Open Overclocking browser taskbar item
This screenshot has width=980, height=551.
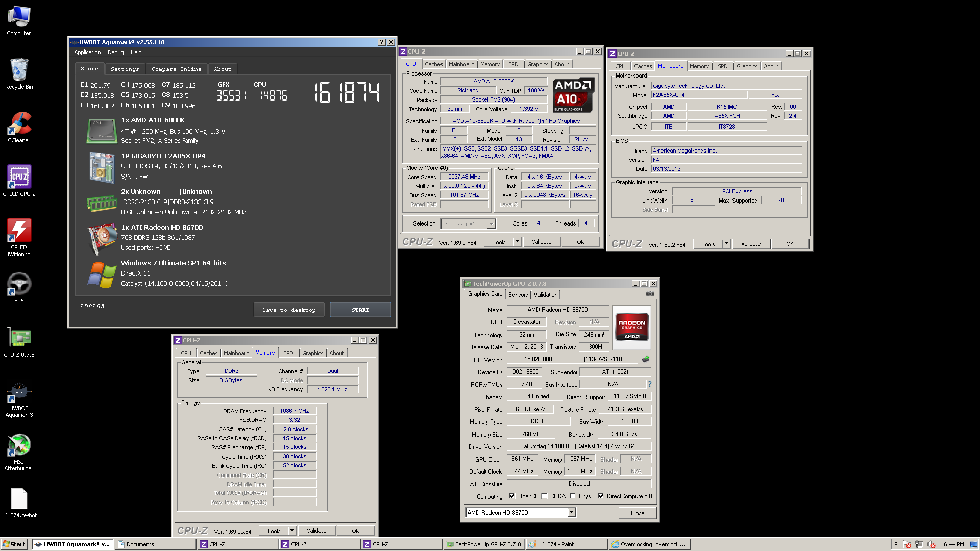[649, 544]
